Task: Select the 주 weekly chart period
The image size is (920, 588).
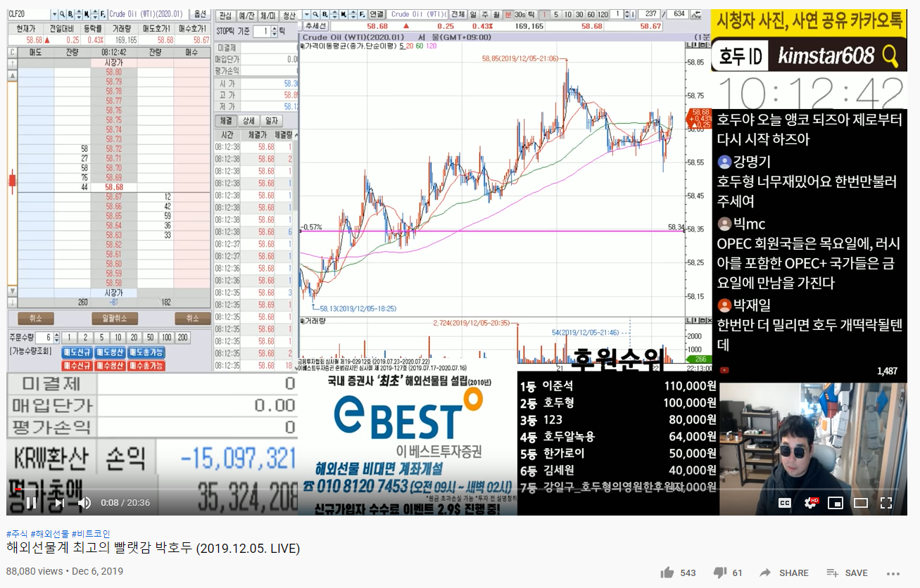Action: click(484, 14)
